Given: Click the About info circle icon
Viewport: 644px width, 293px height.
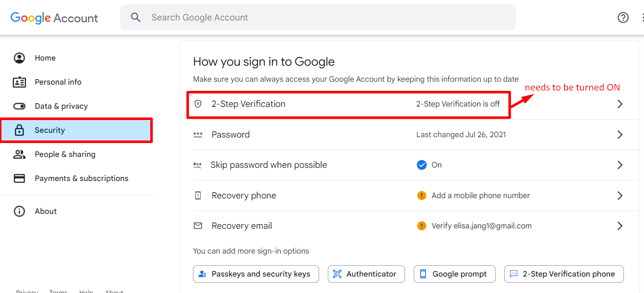Looking at the screenshot, I should pyautogui.click(x=19, y=211).
